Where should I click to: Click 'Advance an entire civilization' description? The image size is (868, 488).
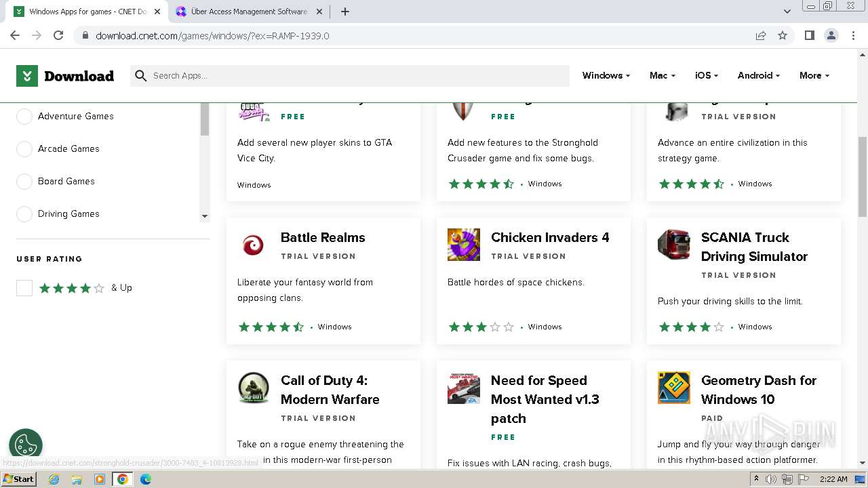(732, 150)
